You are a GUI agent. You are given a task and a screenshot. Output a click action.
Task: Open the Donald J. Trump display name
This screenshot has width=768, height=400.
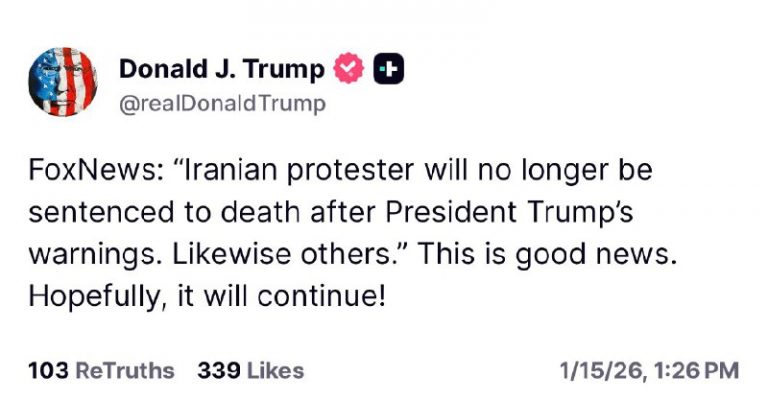(x=222, y=68)
